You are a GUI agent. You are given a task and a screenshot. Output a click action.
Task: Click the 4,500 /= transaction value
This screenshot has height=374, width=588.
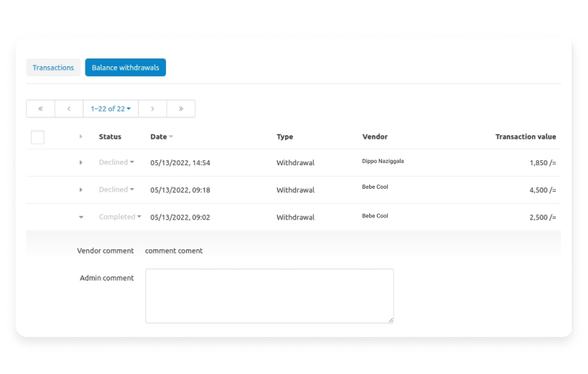pos(542,190)
